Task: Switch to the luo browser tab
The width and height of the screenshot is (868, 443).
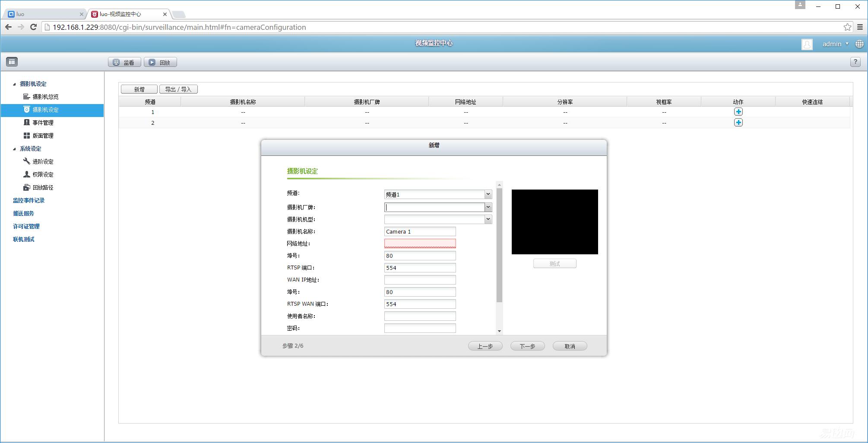Action: (43, 14)
